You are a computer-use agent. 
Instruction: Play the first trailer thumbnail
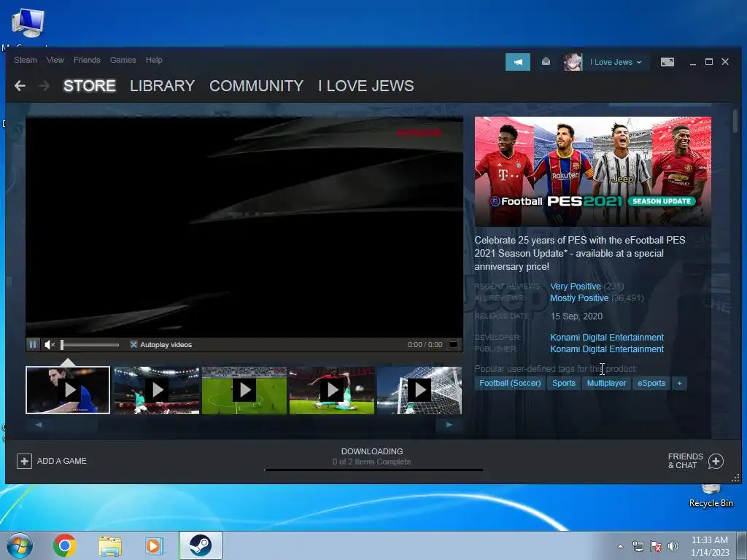[68, 390]
